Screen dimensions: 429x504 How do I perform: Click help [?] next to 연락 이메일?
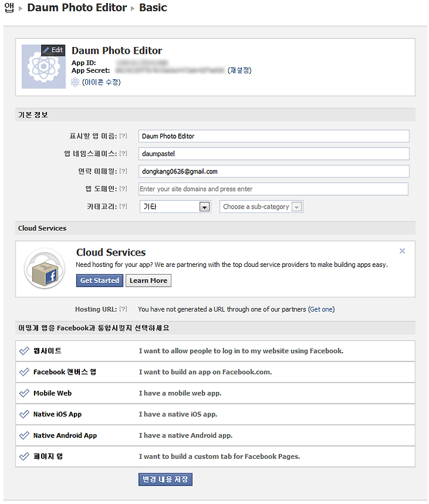[x=123, y=172]
